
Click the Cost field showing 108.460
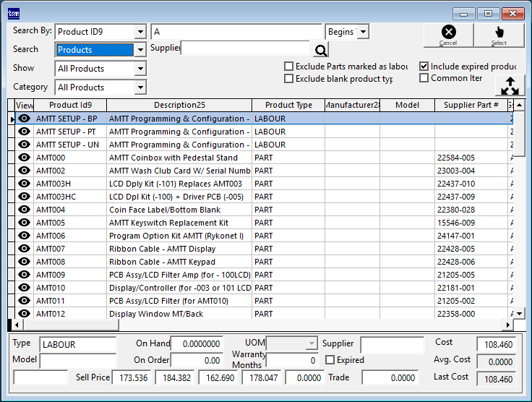(497, 345)
